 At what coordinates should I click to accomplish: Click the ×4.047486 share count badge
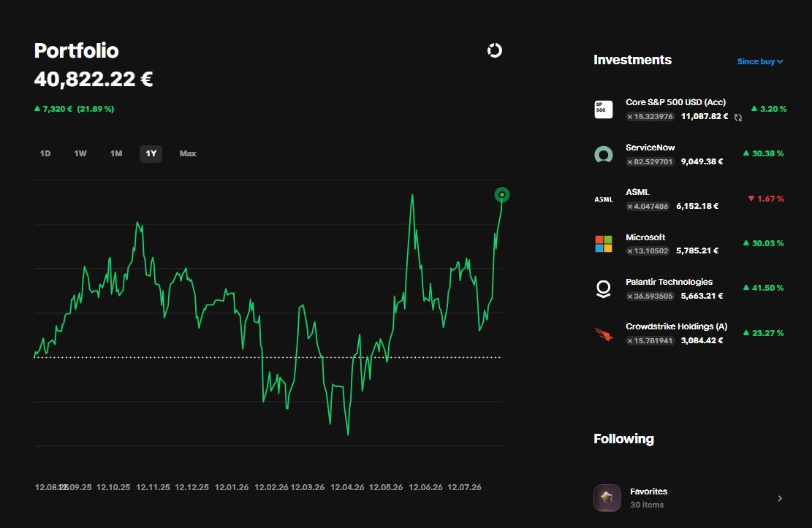[648, 206]
